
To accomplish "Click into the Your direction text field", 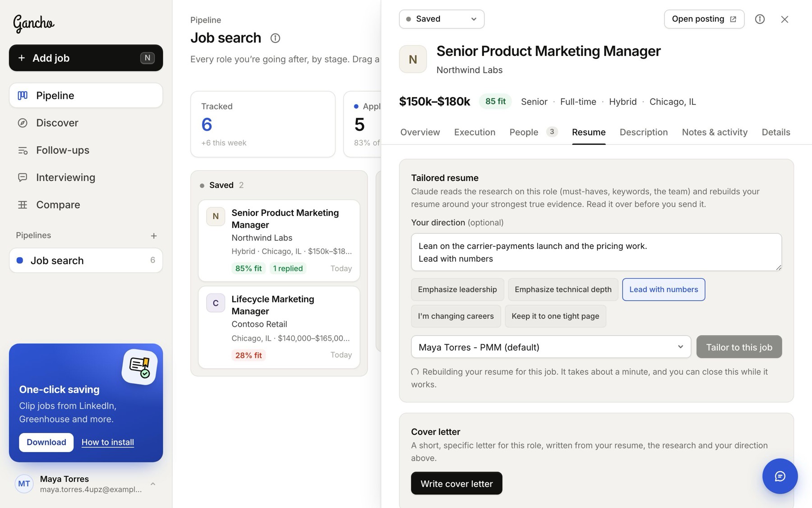I will point(596,252).
